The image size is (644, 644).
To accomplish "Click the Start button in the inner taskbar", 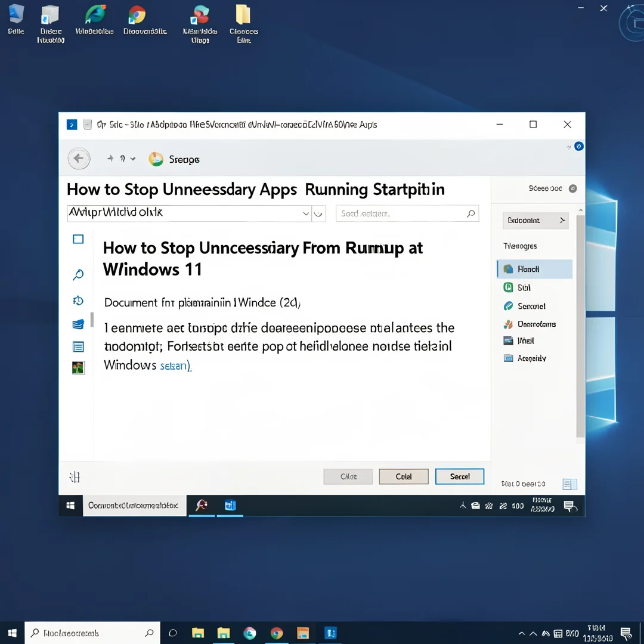I will pos(70,506).
